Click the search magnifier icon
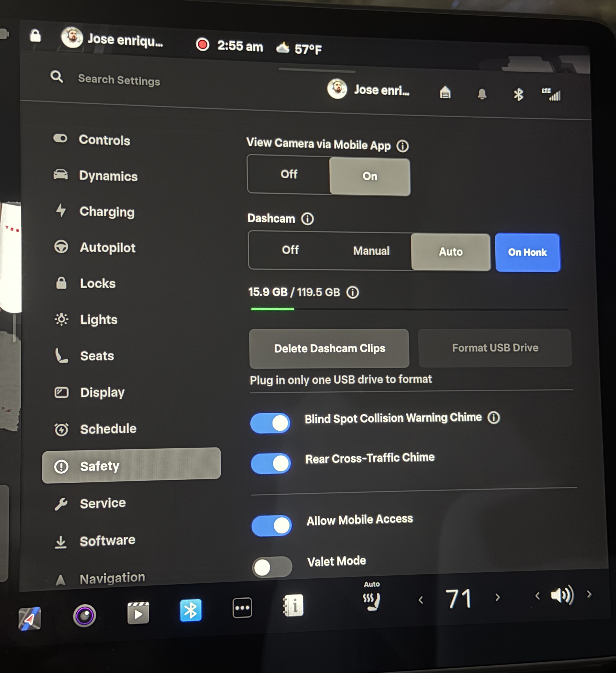Image resolution: width=616 pixels, height=673 pixels. [x=57, y=76]
